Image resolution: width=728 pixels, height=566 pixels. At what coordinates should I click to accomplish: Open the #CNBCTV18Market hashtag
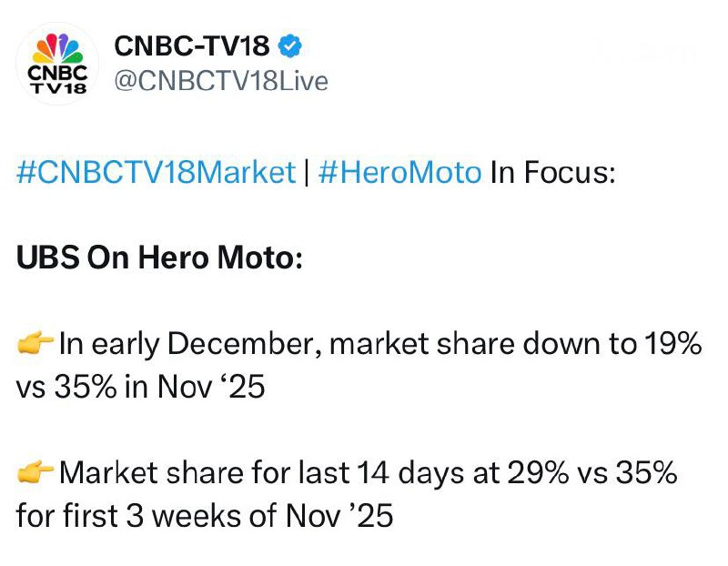click(157, 172)
